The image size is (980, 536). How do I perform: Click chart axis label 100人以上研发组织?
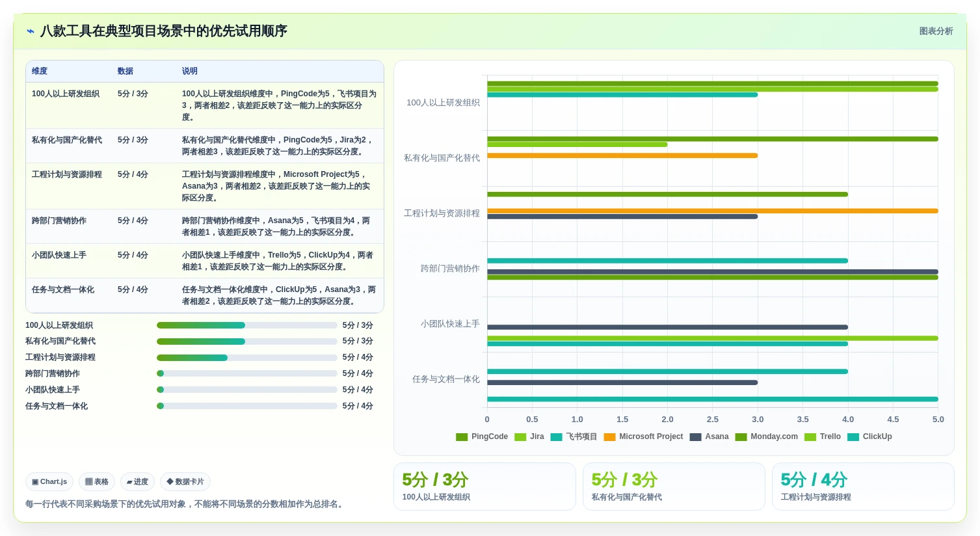coord(443,103)
